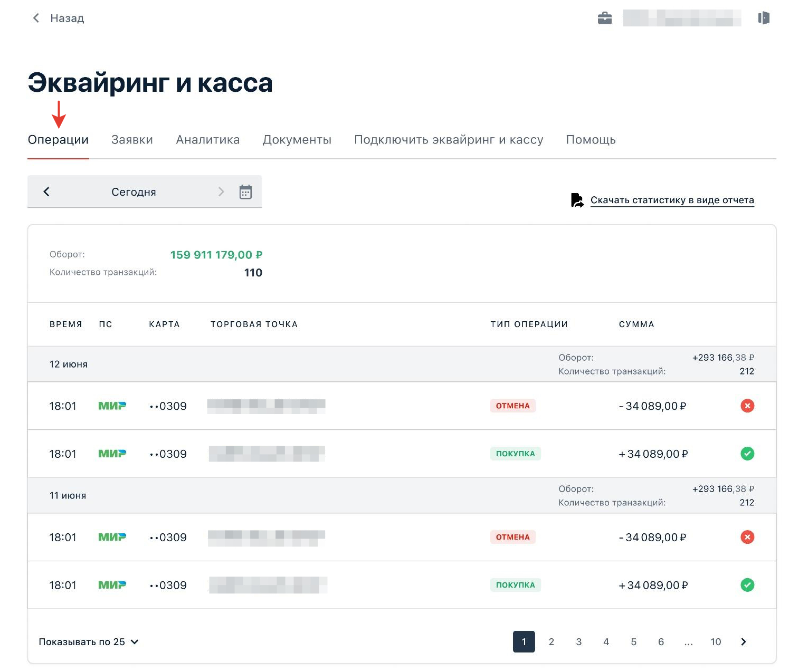Navigate to previous day with left arrow
The height and width of the screenshot is (672, 808).
47,191
